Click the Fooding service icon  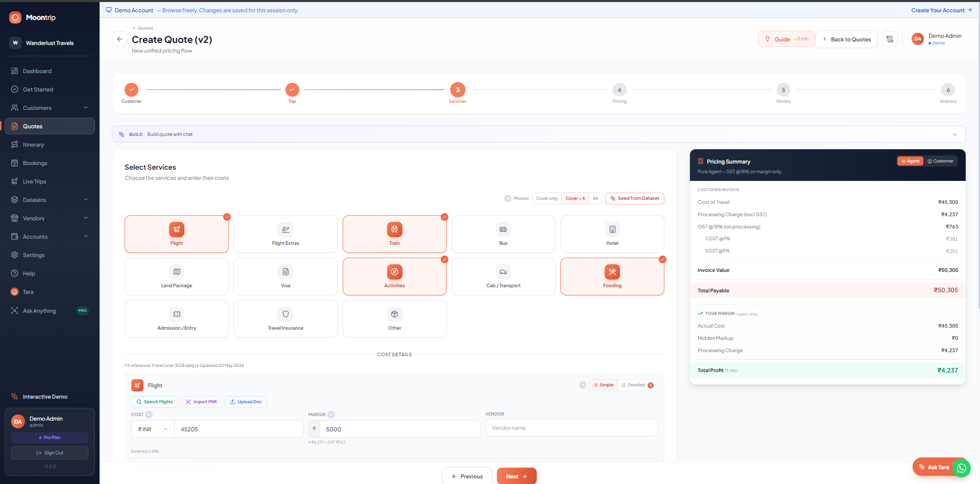[612, 272]
